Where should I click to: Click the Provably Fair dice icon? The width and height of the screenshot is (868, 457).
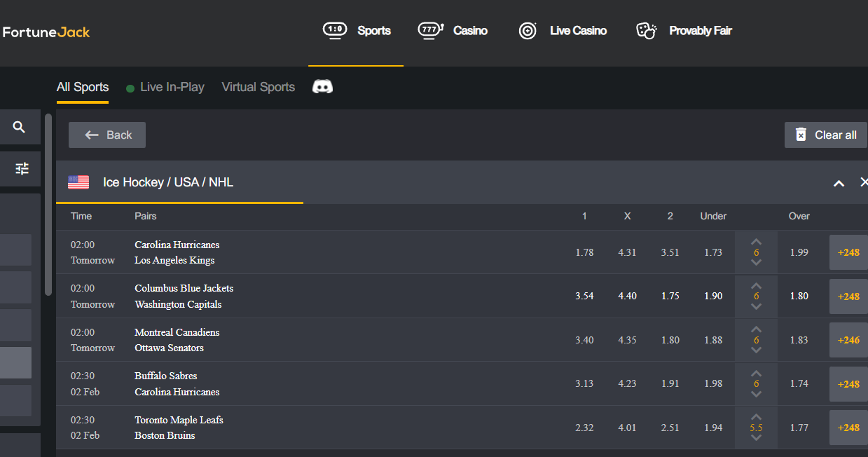pos(646,31)
